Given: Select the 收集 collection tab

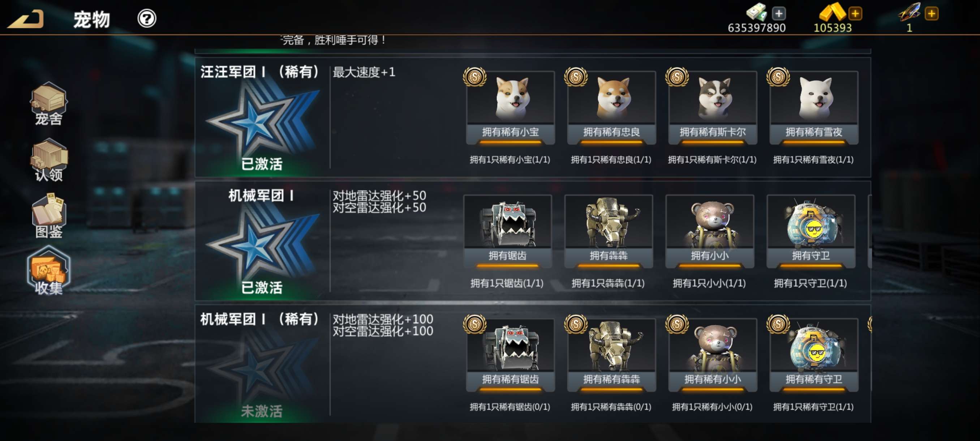Looking at the screenshot, I should 49,270.
